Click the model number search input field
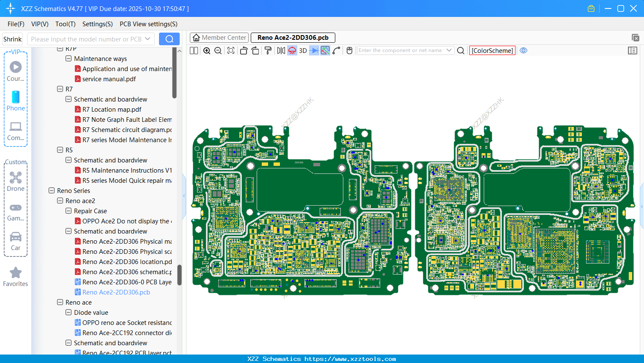This screenshot has width=644, height=363. (86, 39)
